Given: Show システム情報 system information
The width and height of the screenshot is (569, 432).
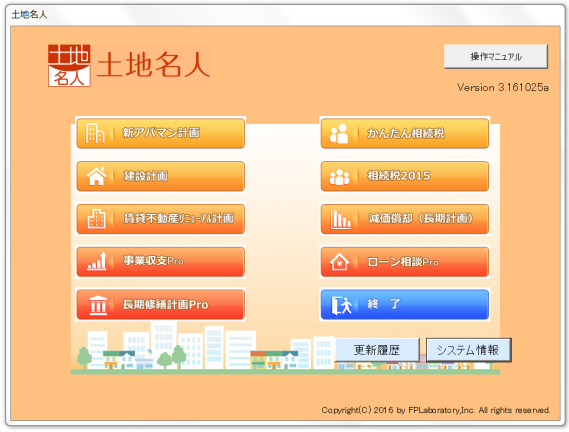Looking at the screenshot, I should pyautogui.click(x=468, y=350).
